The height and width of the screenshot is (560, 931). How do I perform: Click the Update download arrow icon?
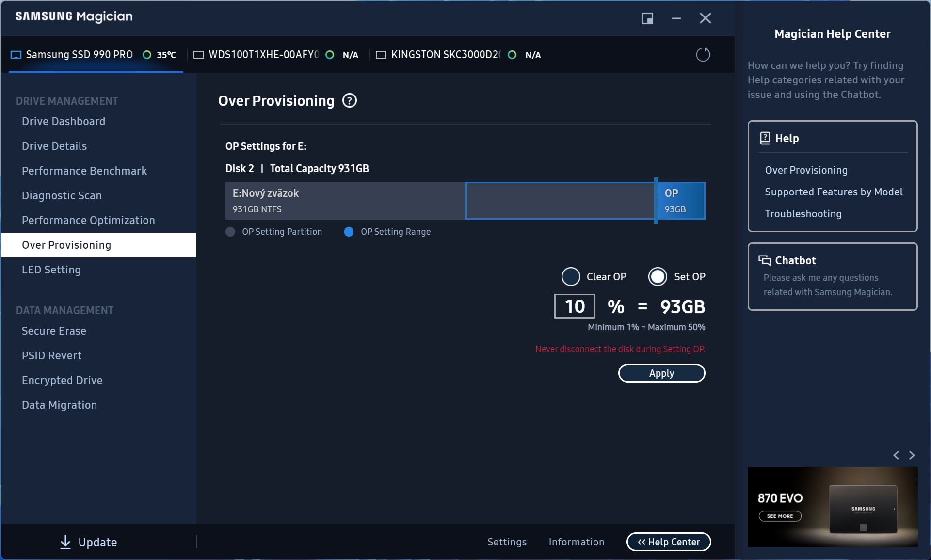[65, 542]
